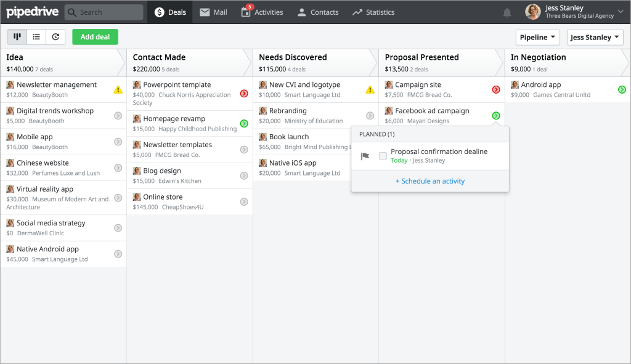
Task: Expand the Pipeline dropdown
Action: click(x=537, y=38)
